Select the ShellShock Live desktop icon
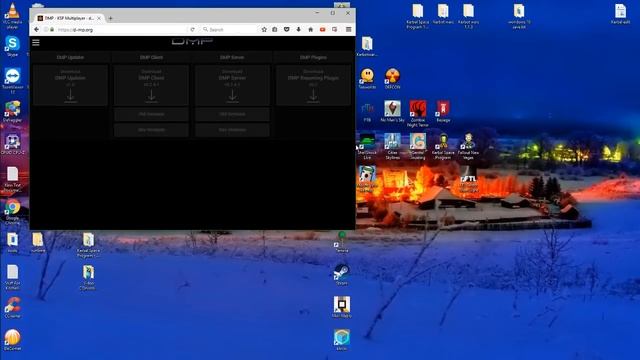640x360 pixels. click(367, 146)
